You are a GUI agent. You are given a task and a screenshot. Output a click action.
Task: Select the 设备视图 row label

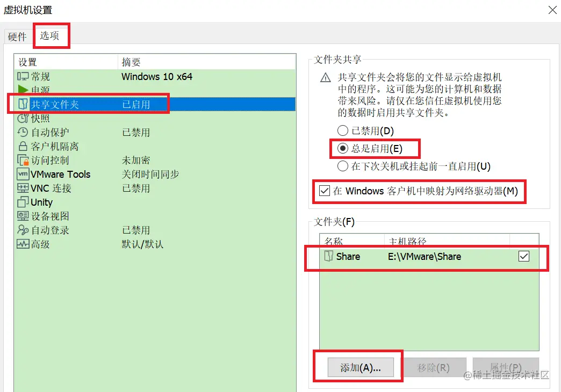50,216
